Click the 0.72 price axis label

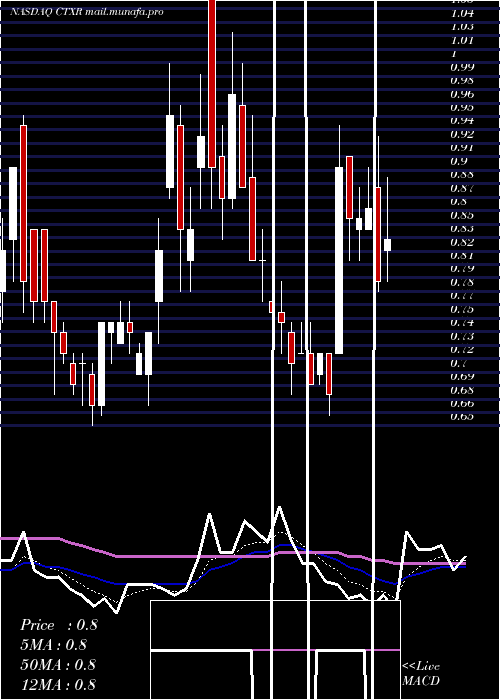(462, 350)
